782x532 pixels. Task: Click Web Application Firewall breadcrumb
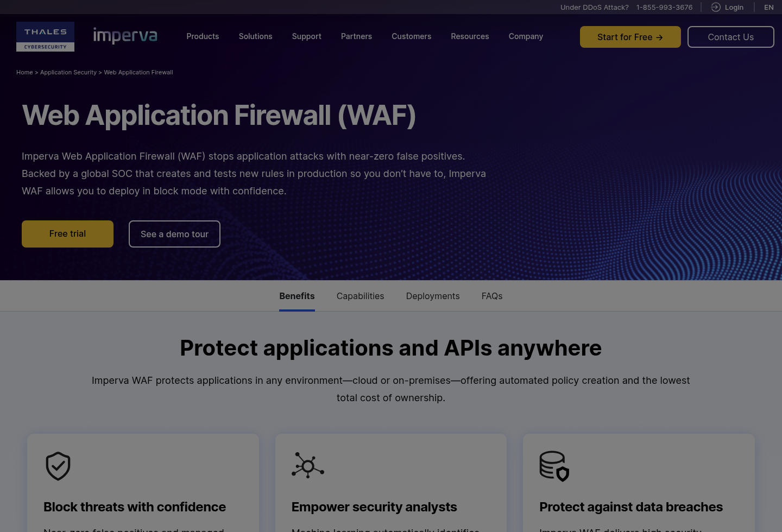tap(138, 72)
